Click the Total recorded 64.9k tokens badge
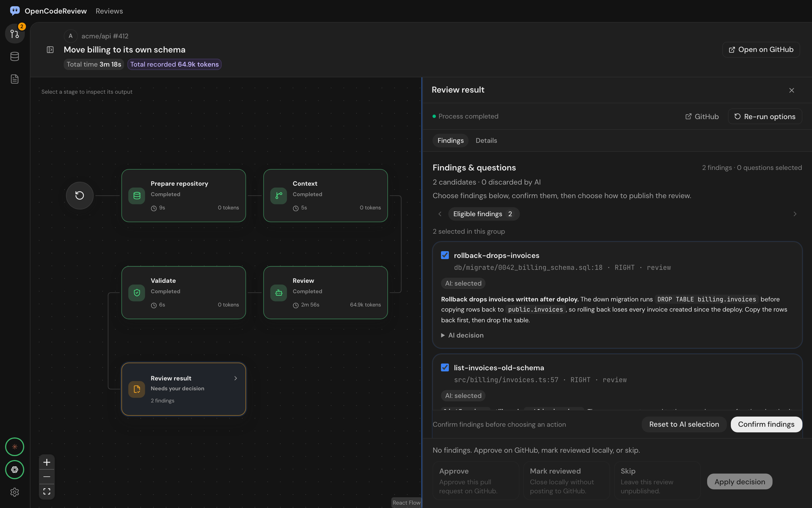 click(x=174, y=64)
